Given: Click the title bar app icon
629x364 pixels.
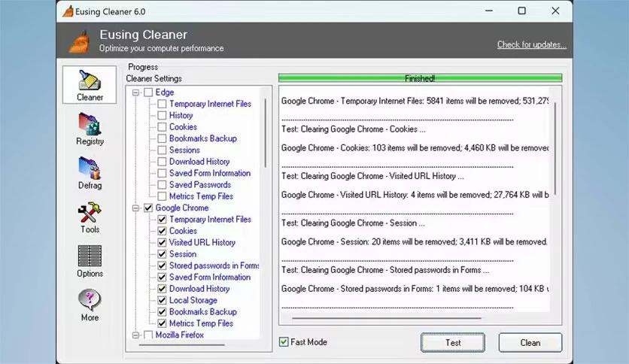Looking at the screenshot, I should point(68,11).
